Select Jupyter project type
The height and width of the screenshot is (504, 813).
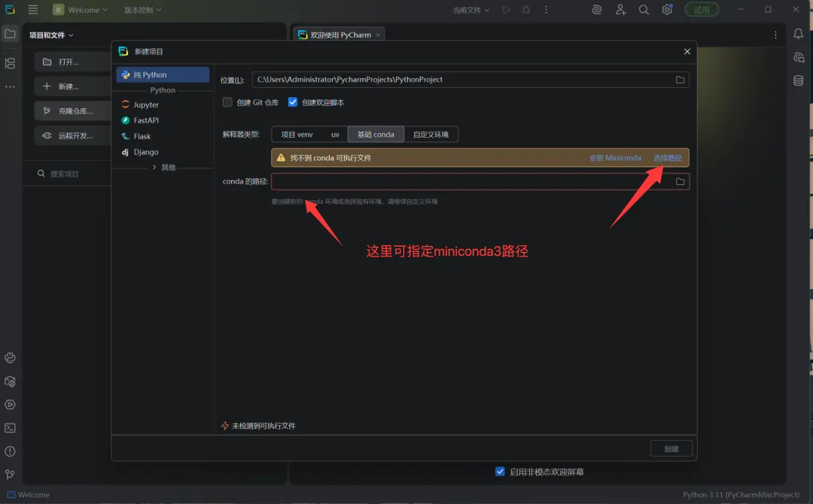pos(163,105)
